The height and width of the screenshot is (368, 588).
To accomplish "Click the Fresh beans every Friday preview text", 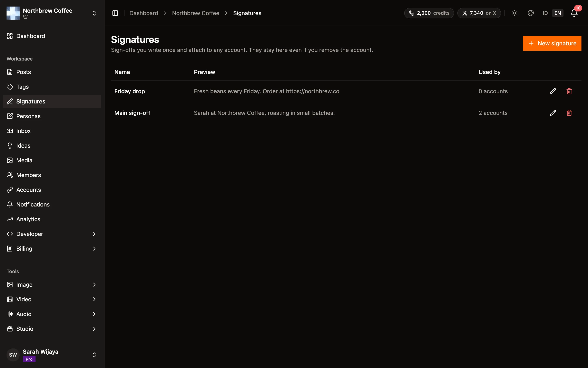I will [267, 91].
